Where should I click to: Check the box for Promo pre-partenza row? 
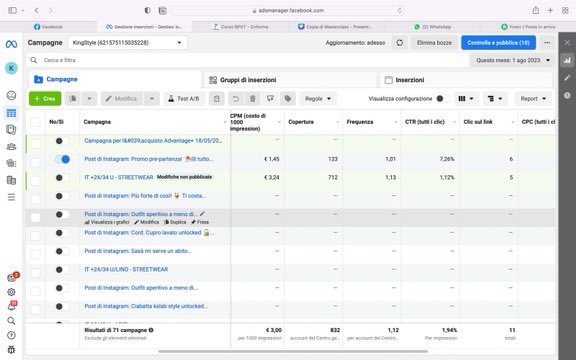coord(35,162)
